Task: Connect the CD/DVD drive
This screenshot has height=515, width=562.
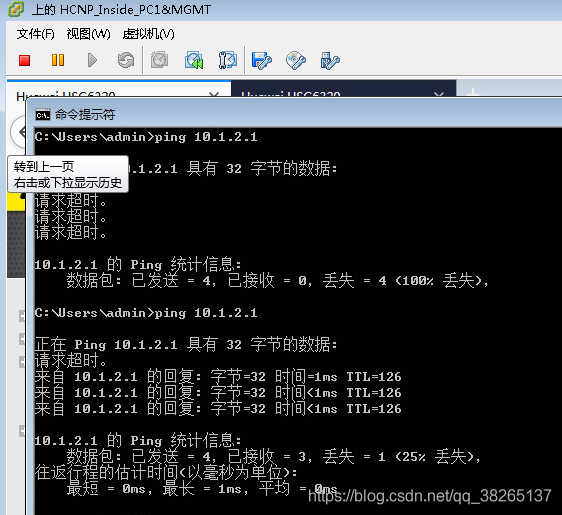Action: 296,60
